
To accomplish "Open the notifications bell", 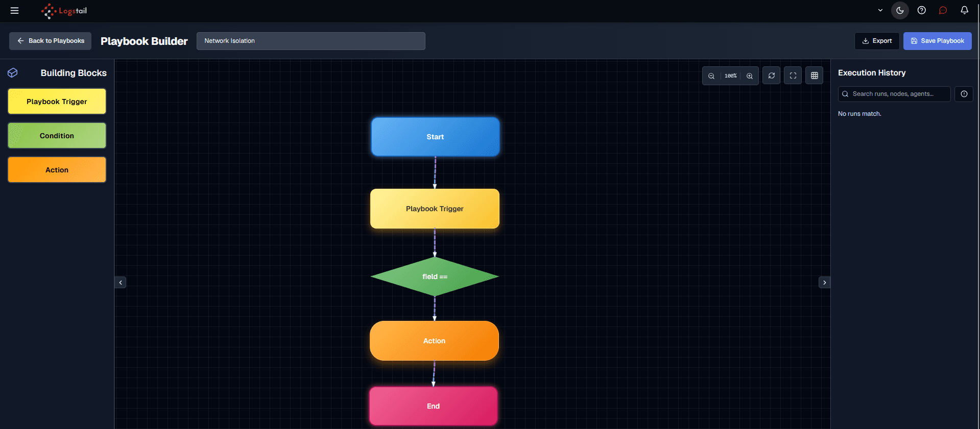I will coord(965,10).
